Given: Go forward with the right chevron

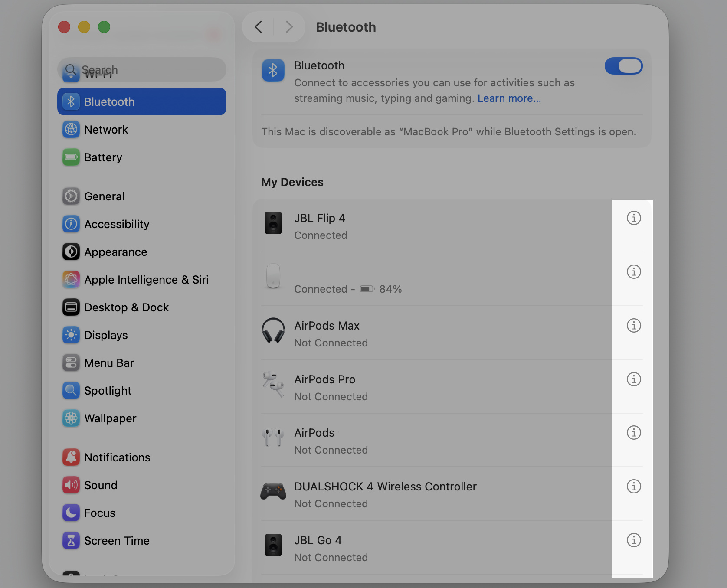Looking at the screenshot, I should tap(289, 27).
